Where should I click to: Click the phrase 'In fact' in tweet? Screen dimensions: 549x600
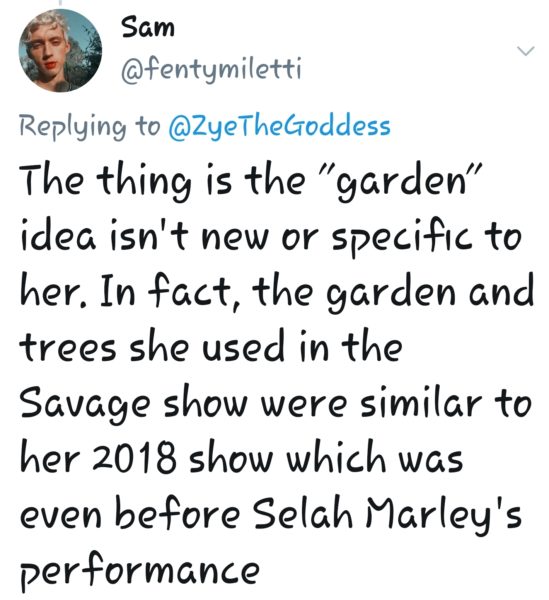coord(170,292)
